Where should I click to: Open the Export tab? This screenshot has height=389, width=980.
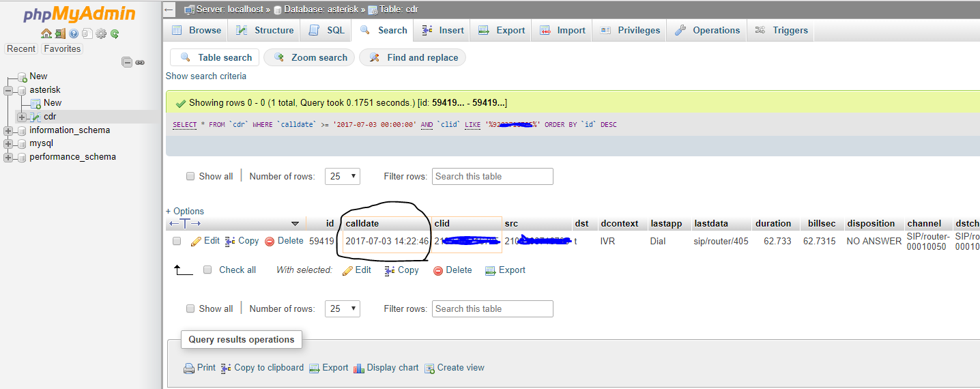tap(502, 30)
